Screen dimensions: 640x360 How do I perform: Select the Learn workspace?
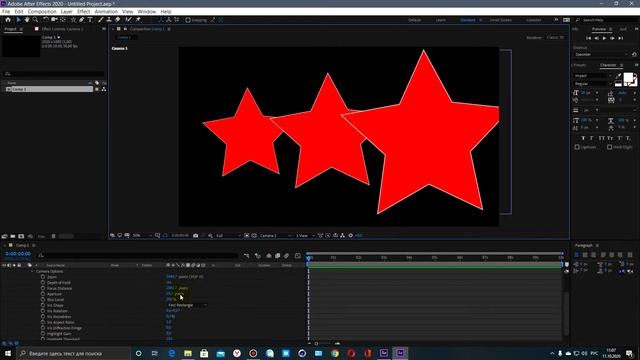440,20
